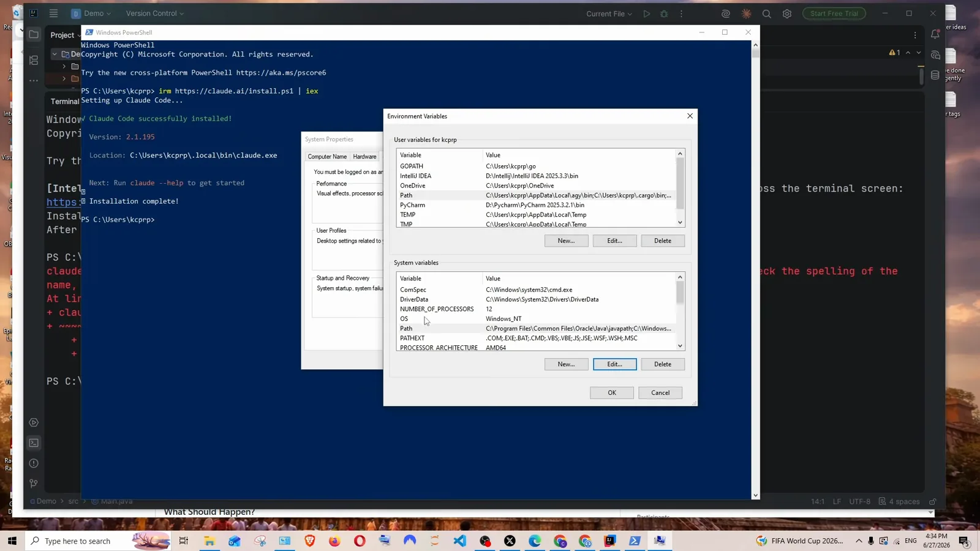Open the Current File run configuration dropdown
This screenshot has width=980, height=551.
tap(609, 13)
